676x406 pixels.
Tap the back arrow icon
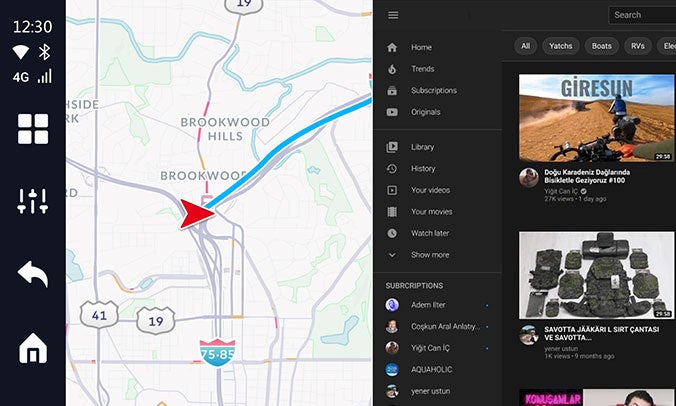click(x=33, y=274)
